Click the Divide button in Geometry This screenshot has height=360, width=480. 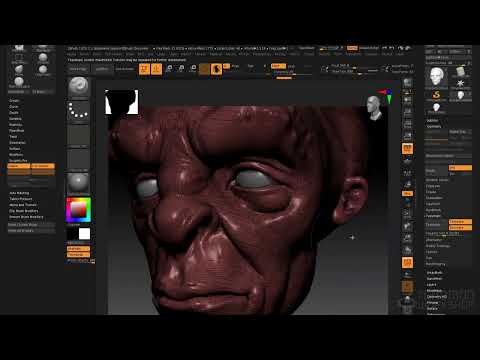(437, 170)
